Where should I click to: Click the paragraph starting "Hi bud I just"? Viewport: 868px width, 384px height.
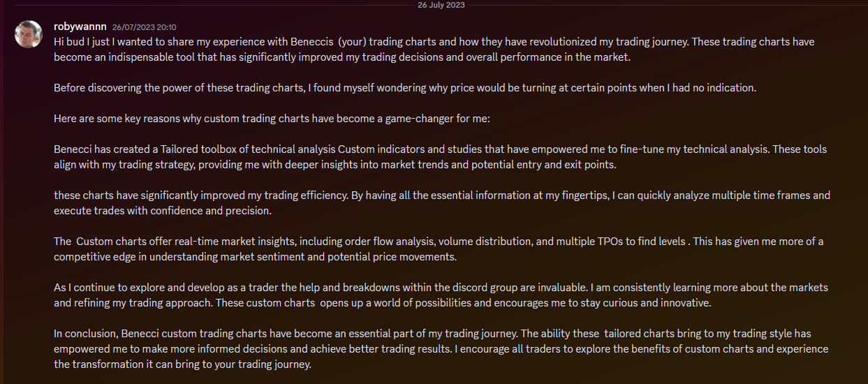click(433, 49)
